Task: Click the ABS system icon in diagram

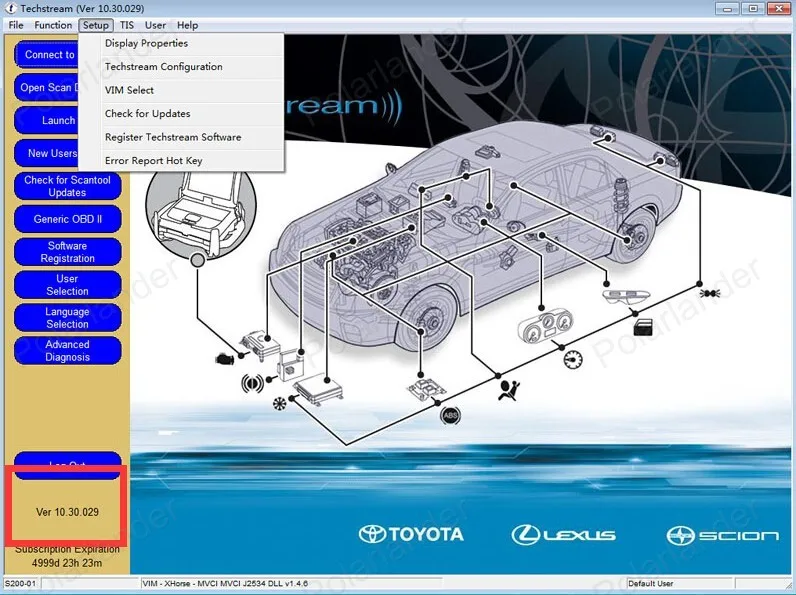Action: point(450,416)
